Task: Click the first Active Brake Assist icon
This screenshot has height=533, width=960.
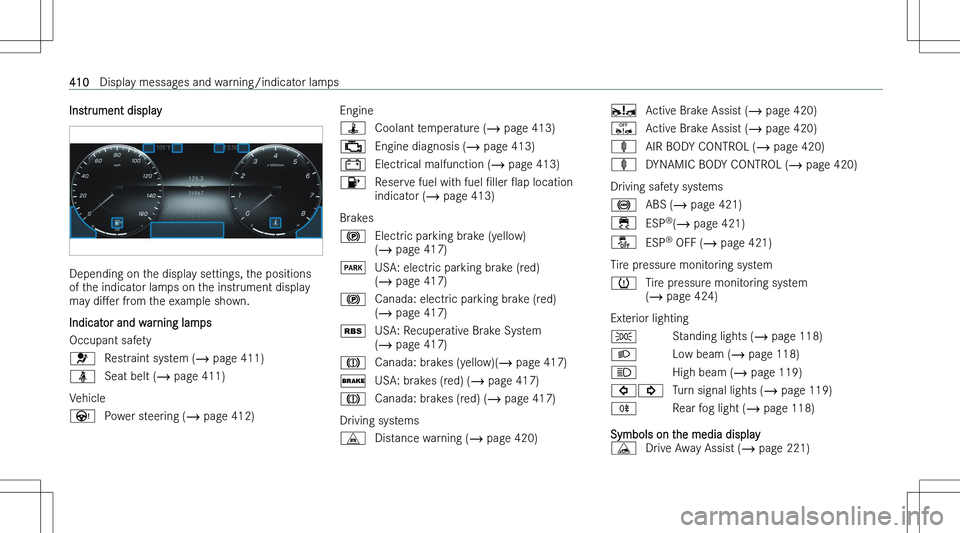Action: pyautogui.click(x=623, y=111)
